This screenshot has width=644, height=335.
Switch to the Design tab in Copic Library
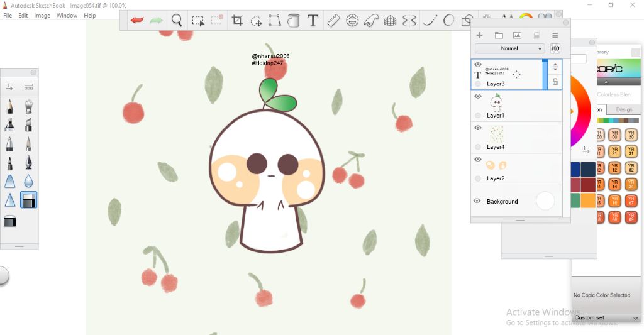point(623,109)
